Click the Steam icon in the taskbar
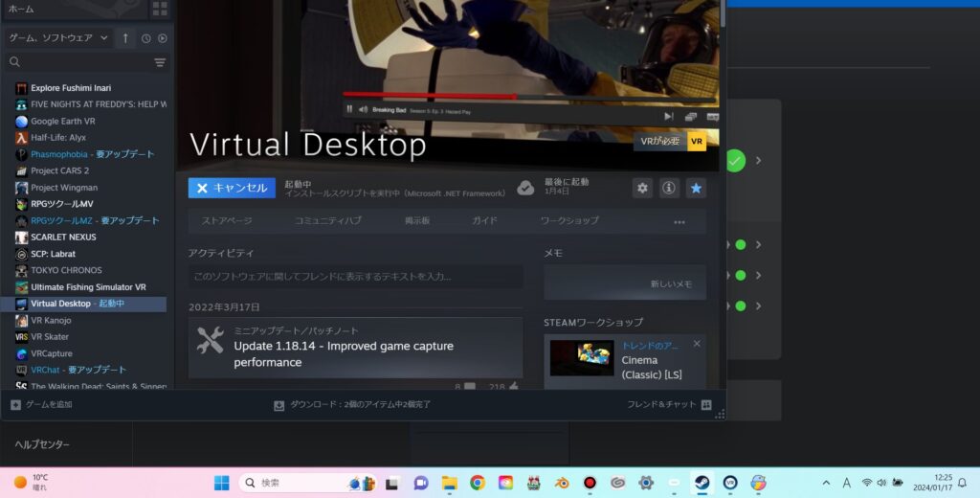Image resolution: width=980 pixels, height=498 pixels. point(702,483)
